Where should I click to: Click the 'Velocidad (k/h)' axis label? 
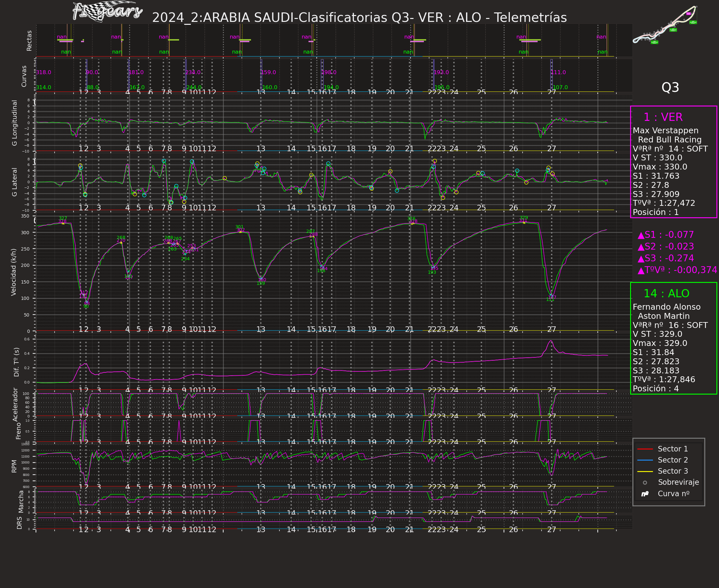tap(13, 272)
